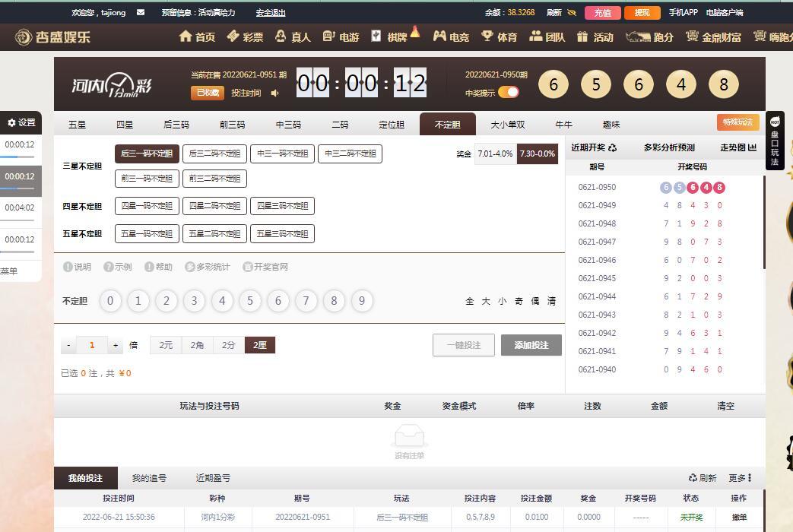793x532 pixels.
Task: Select 四星一码不定胆 play type
Action: click(x=147, y=206)
